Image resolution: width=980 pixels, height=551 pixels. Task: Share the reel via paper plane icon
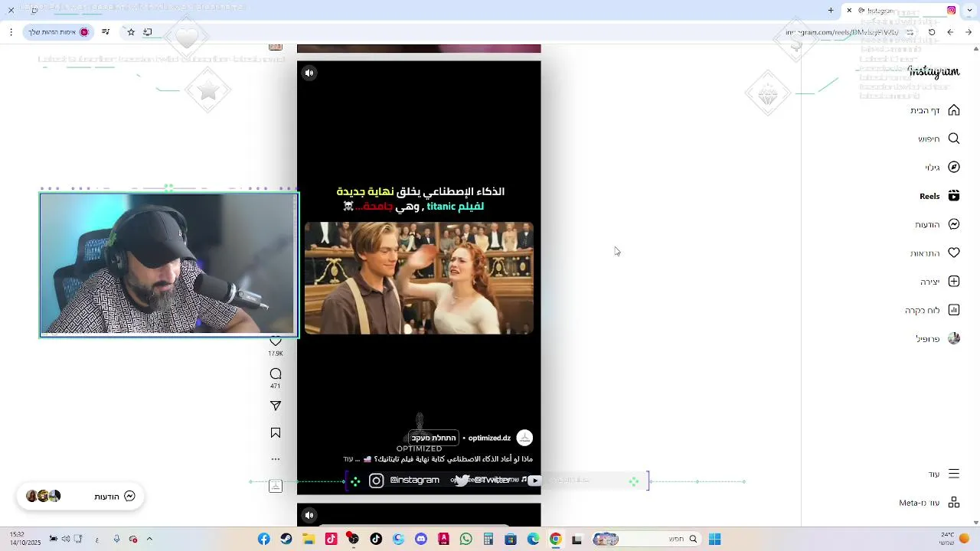[x=276, y=406]
